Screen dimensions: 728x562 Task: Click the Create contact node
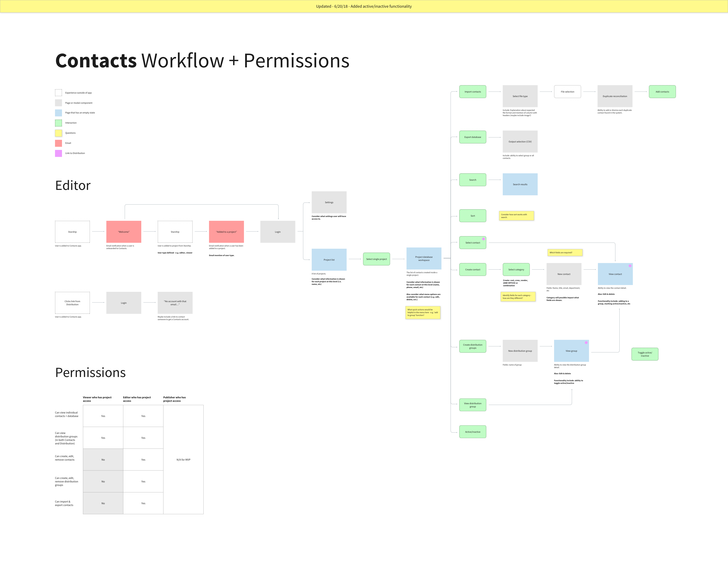coord(473,269)
